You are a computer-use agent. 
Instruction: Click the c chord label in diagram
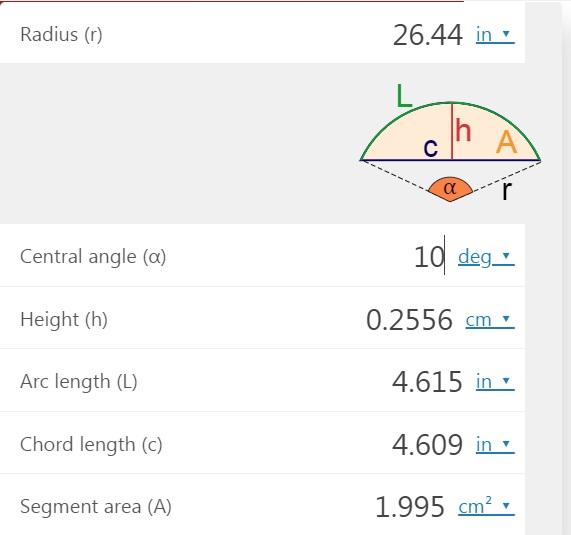(430, 148)
